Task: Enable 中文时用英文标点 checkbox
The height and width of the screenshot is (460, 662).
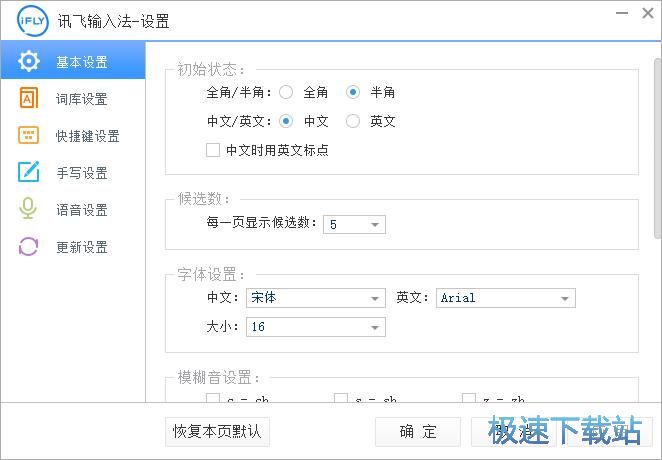Action: (213, 150)
